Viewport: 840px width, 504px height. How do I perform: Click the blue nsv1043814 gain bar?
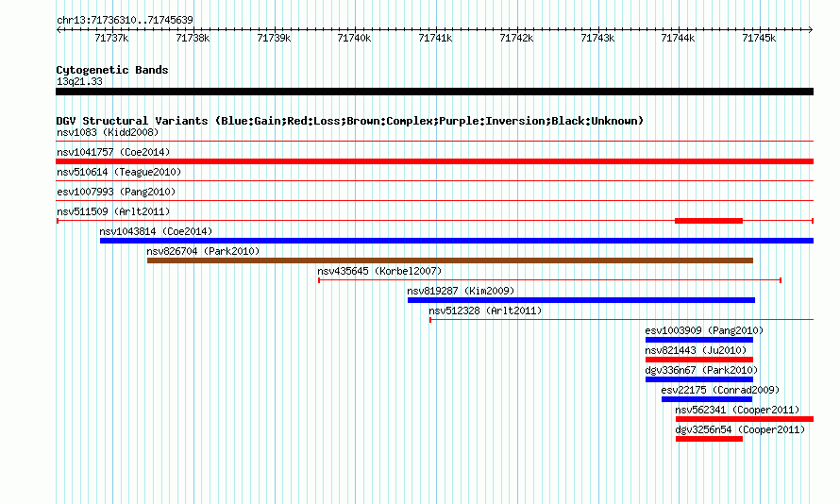tap(457, 241)
